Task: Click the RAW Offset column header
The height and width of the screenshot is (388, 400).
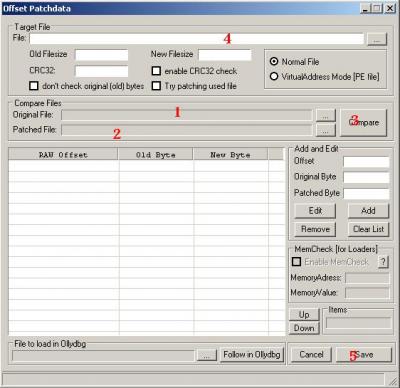Action: click(63, 155)
